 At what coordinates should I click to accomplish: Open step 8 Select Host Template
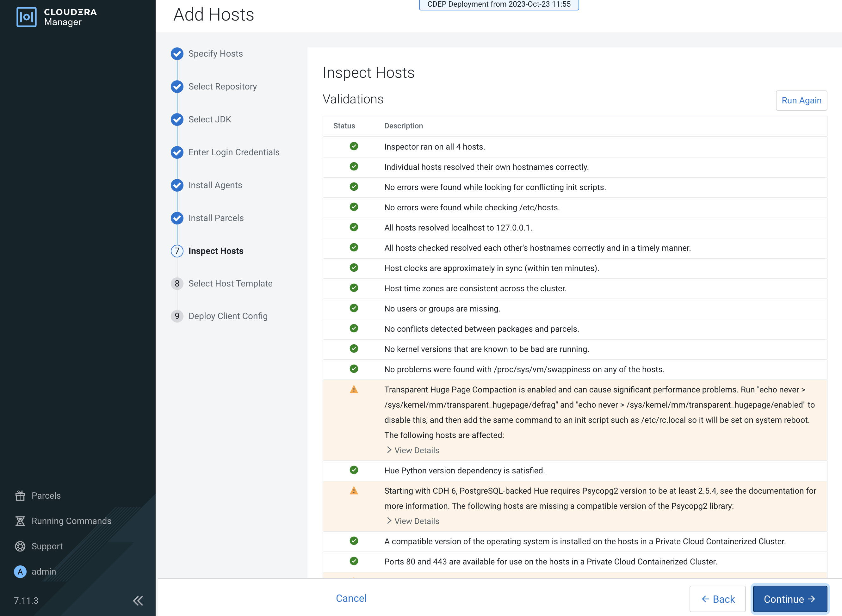click(230, 283)
